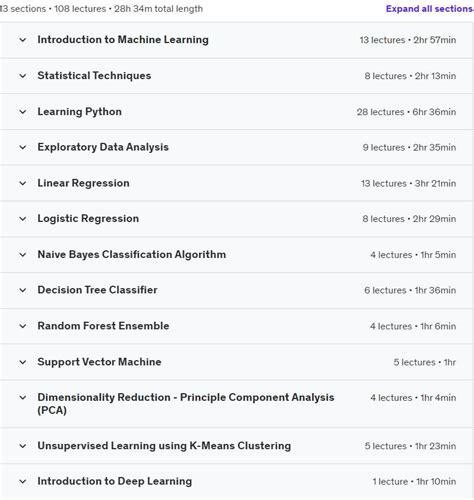This screenshot has width=474, height=500.
Task: Click Learning Python 28 lectures duration text
Action: (406, 112)
